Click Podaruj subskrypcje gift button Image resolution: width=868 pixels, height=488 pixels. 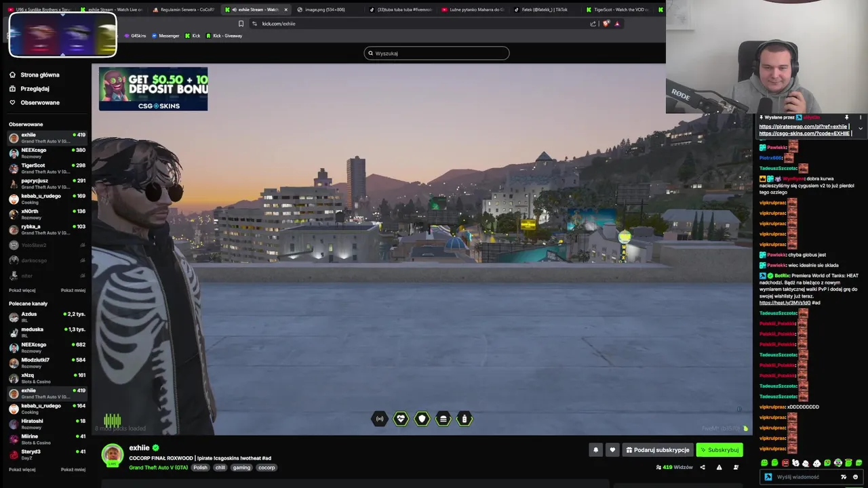tap(658, 450)
